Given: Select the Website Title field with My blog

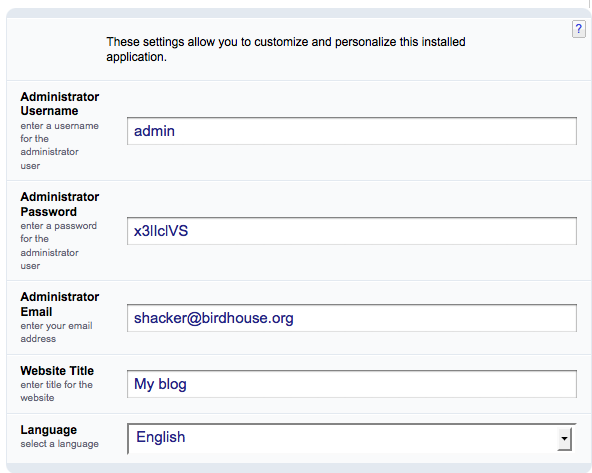Looking at the screenshot, I should coord(352,384).
